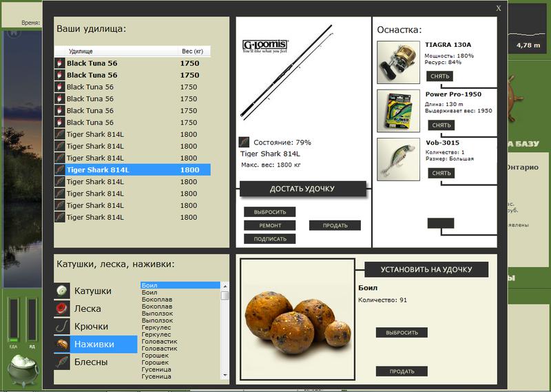Click the Оснастка: heading
Screen dimensions: 551x392
(399, 30)
